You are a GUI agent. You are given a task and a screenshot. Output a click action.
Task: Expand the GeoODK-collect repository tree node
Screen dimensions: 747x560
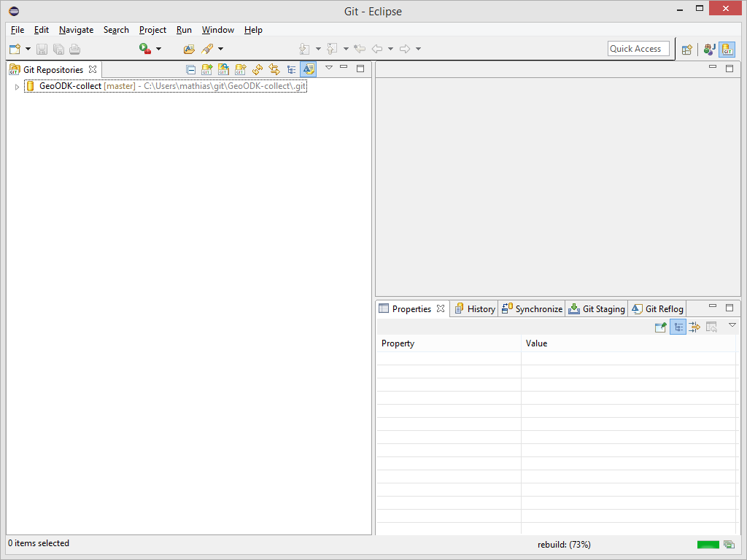(17, 87)
